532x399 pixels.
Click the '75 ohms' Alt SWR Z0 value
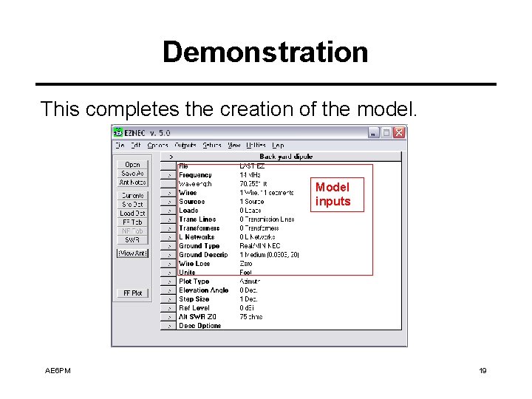[251, 316]
